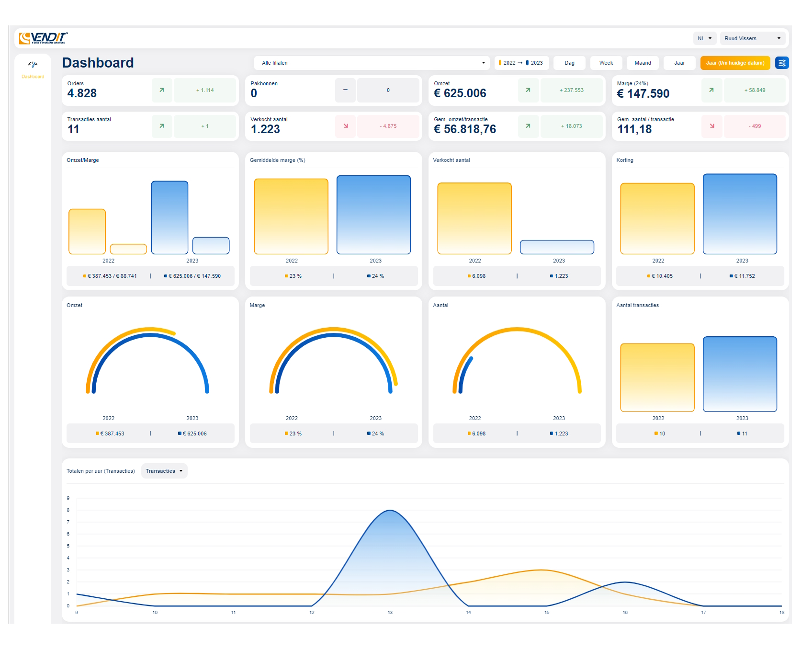The height and width of the screenshot is (662, 812).
Task: Switch to the Week view tab
Action: (x=606, y=63)
